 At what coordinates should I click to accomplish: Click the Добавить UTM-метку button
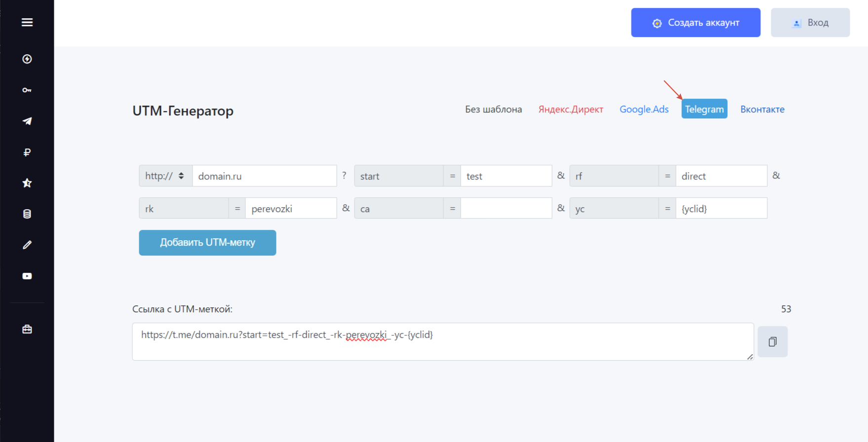click(x=207, y=243)
